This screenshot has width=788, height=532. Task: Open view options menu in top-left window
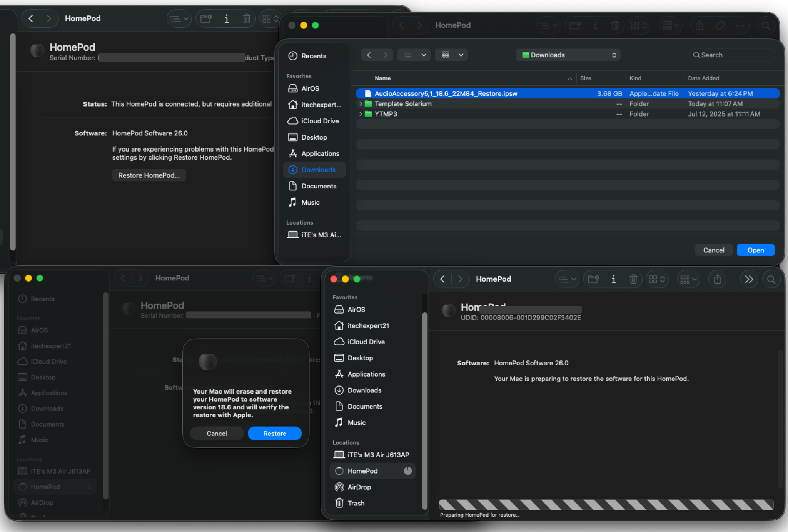click(179, 18)
